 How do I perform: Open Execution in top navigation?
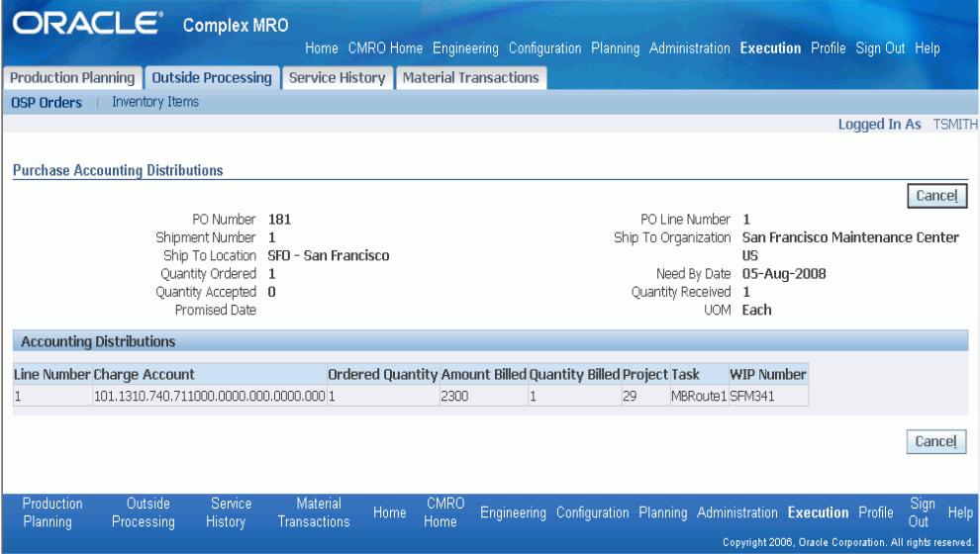[x=770, y=48]
